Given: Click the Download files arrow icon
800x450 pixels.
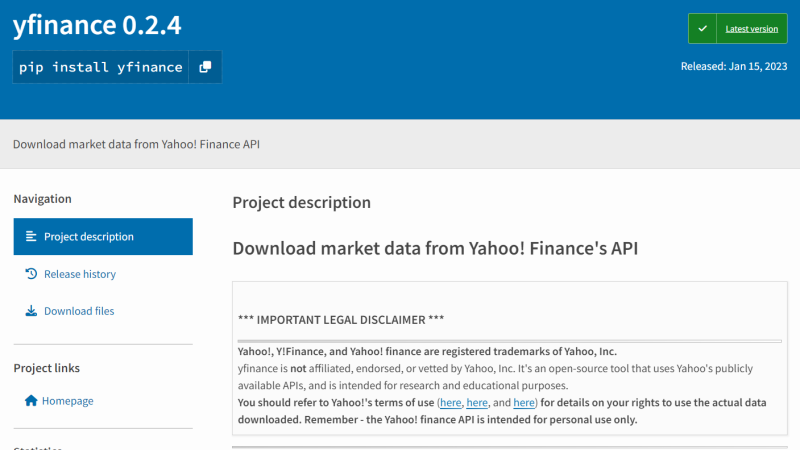Looking at the screenshot, I should pyautogui.click(x=31, y=311).
